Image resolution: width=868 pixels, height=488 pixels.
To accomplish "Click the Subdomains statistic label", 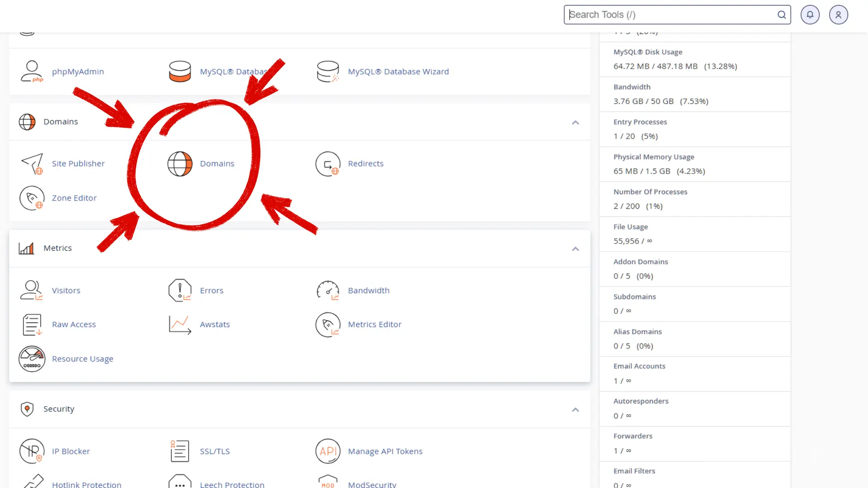I will click(x=634, y=296).
